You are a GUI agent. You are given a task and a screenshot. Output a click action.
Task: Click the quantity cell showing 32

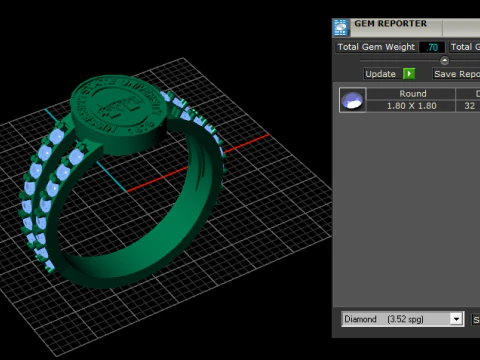click(x=469, y=106)
